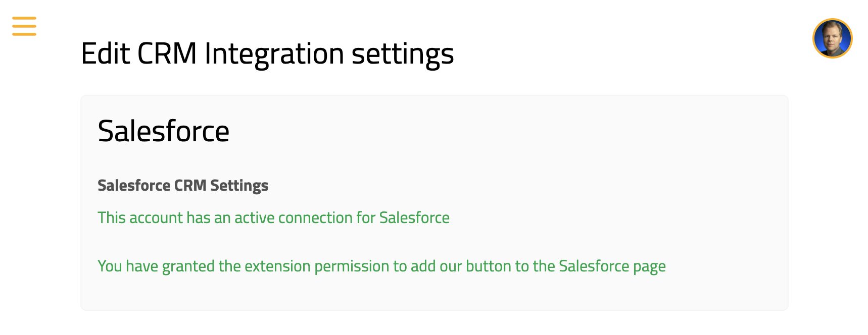
Task: Select the large Salesforce card heading
Action: 163,131
